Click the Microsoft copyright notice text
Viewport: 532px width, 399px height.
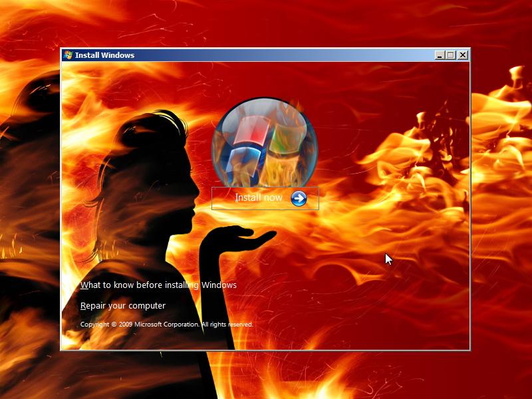tap(166, 325)
